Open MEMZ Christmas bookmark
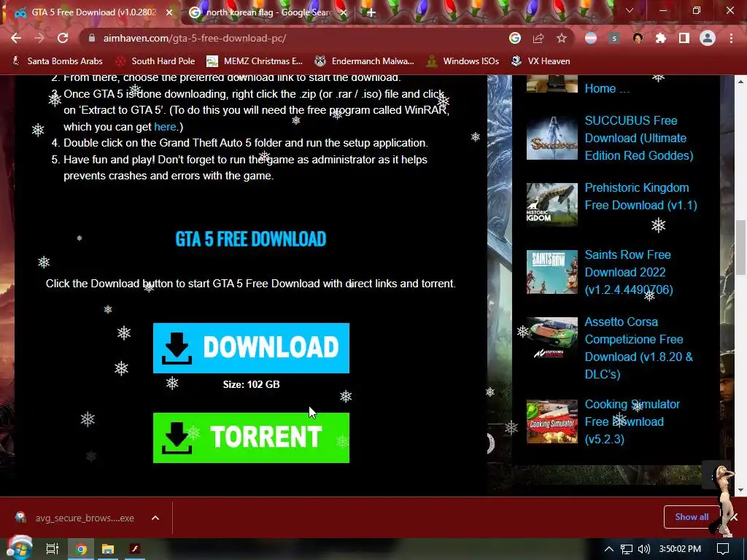 click(x=255, y=61)
